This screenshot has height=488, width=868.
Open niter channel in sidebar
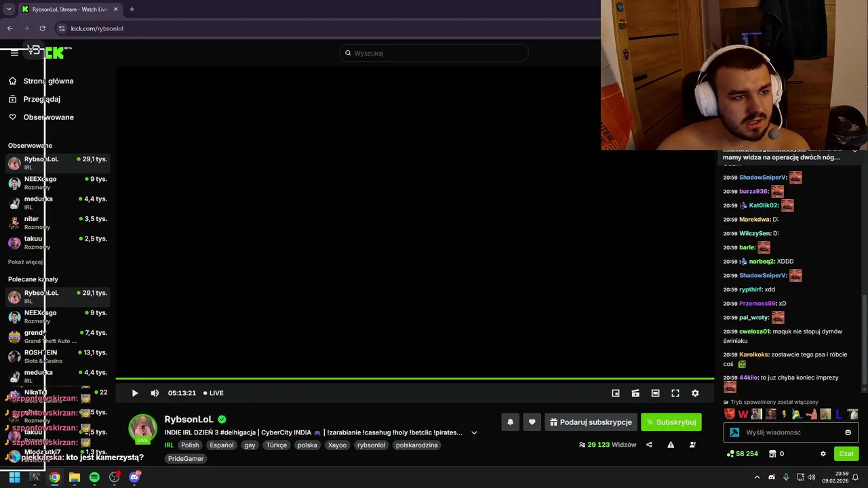(x=58, y=222)
